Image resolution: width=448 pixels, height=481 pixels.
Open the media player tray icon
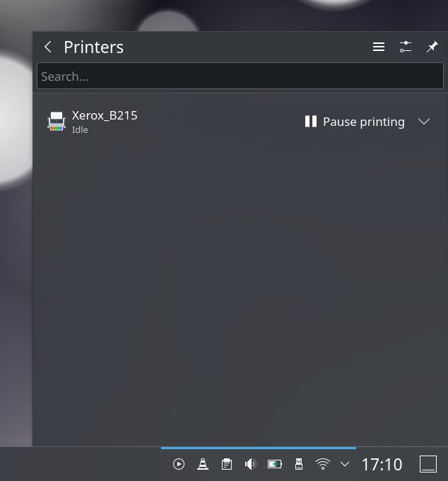(179, 464)
